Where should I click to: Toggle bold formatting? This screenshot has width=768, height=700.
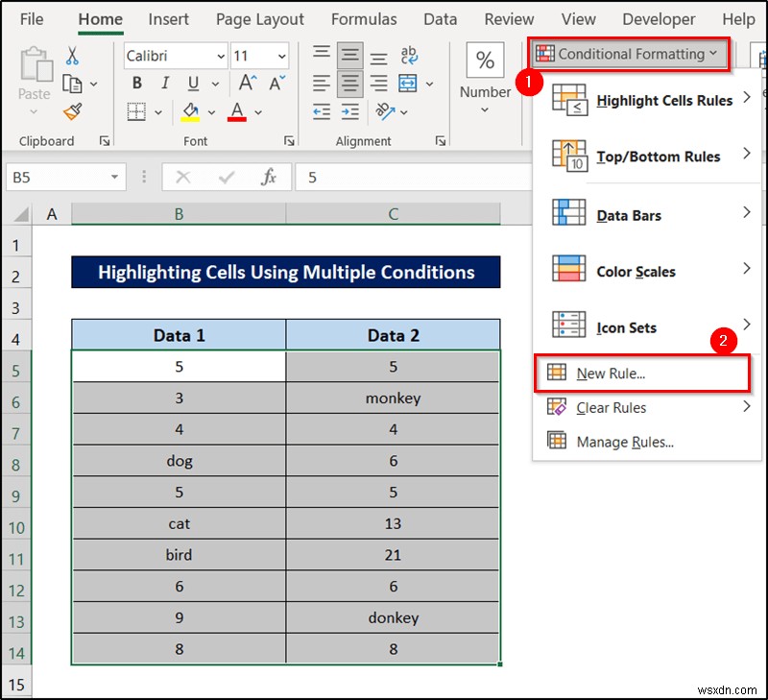(x=136, y=83)
